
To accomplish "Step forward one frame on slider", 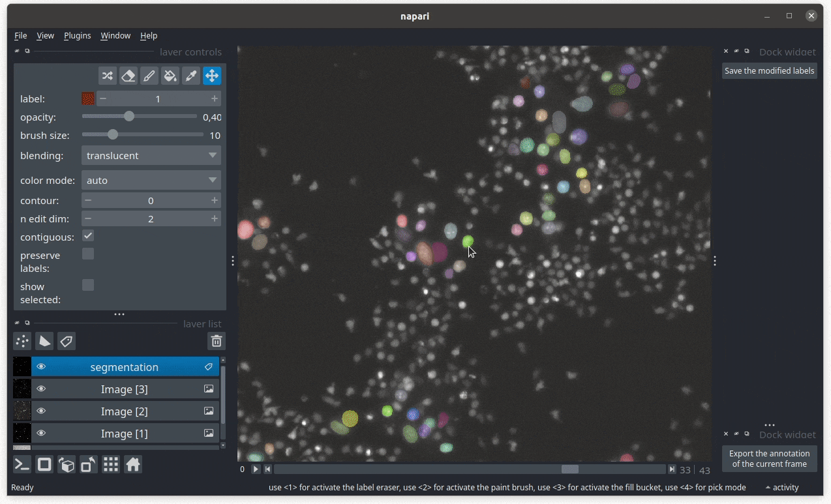I will [x=672, y=469].
